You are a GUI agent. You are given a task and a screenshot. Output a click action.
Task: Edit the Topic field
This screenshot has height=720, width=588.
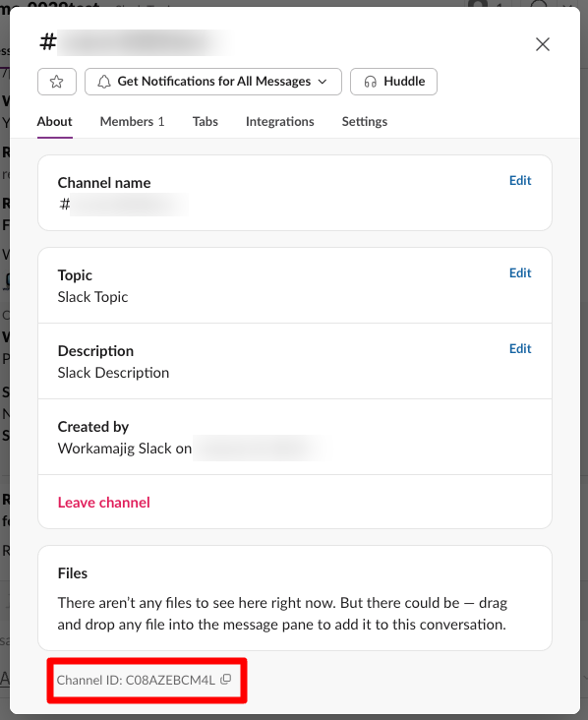coord(520,272)
